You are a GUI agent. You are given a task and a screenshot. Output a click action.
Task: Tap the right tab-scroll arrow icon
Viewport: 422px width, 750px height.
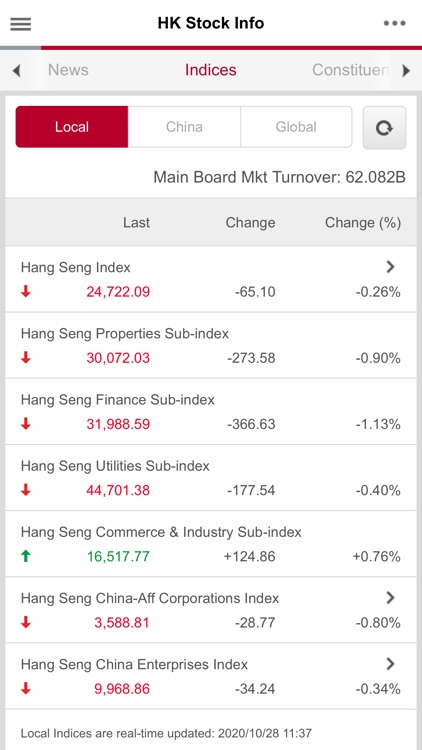(406, 71)
